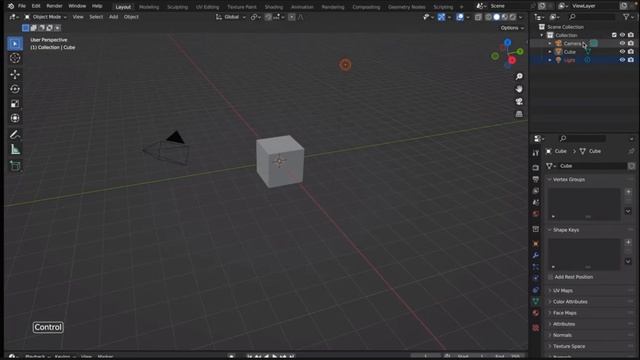Viewport: 640px width, 360px height.
Task: Toggle X-ray mode
Action: (x=478, y=17)
